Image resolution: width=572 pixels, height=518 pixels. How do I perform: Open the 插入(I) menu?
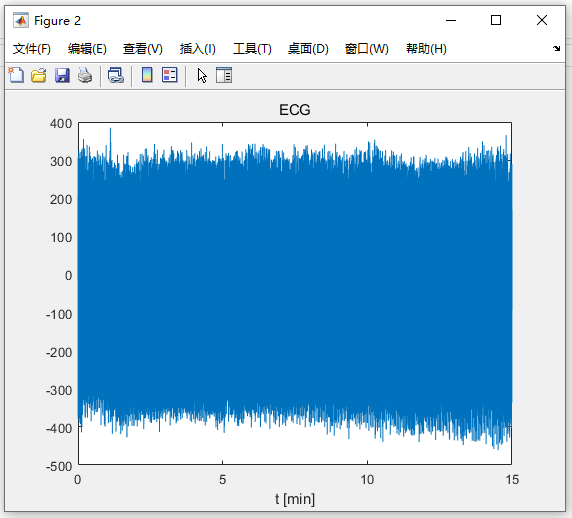point(198,49)
